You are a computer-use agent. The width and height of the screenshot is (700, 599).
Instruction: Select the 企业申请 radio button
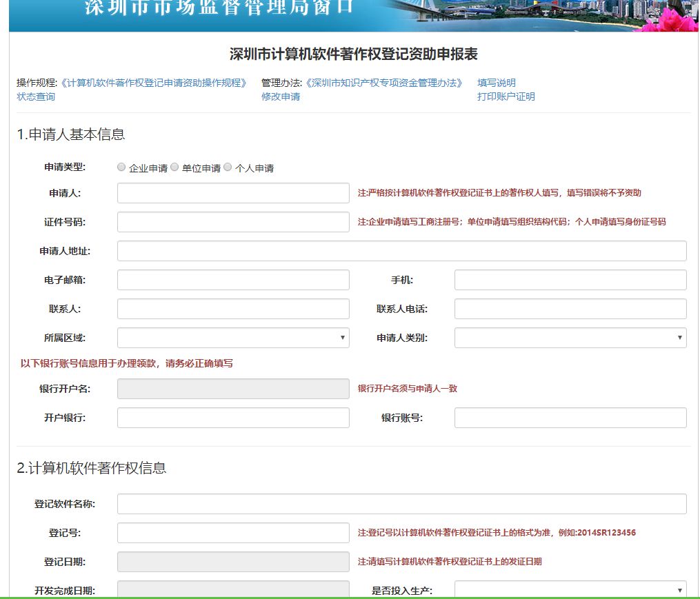[x=121, y=167]
